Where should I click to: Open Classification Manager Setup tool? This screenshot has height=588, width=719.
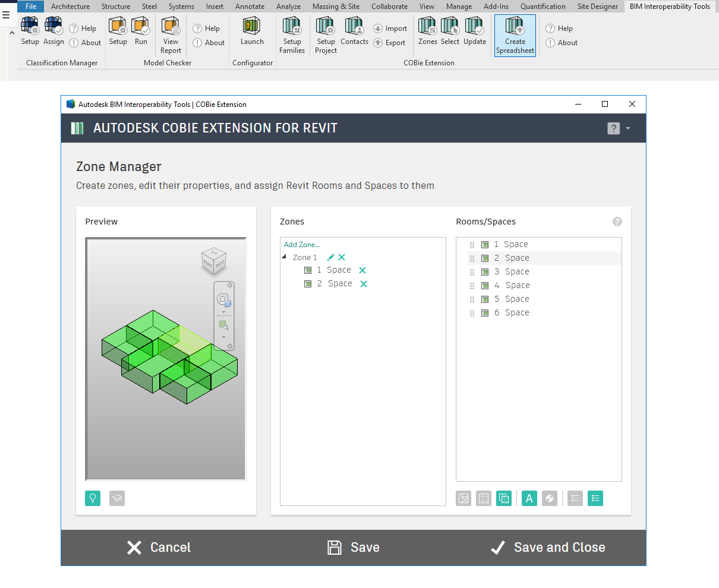pos(30,31)
